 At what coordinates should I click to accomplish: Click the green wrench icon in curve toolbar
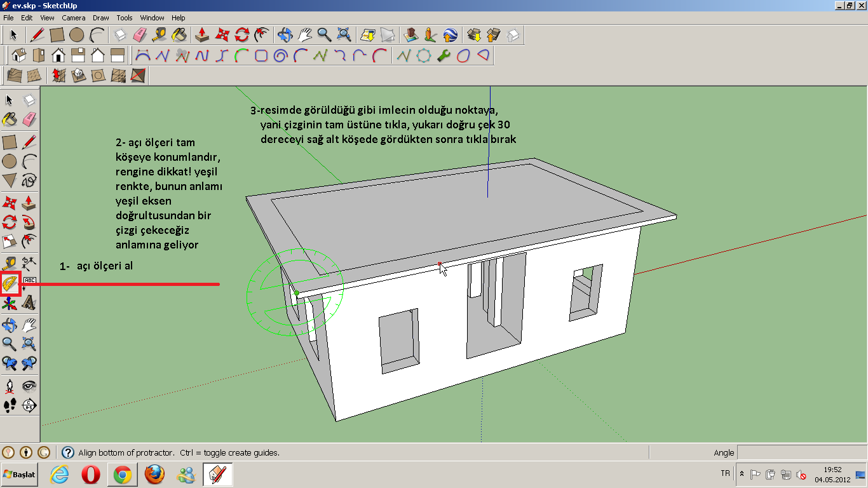click(x=444, y=55)
